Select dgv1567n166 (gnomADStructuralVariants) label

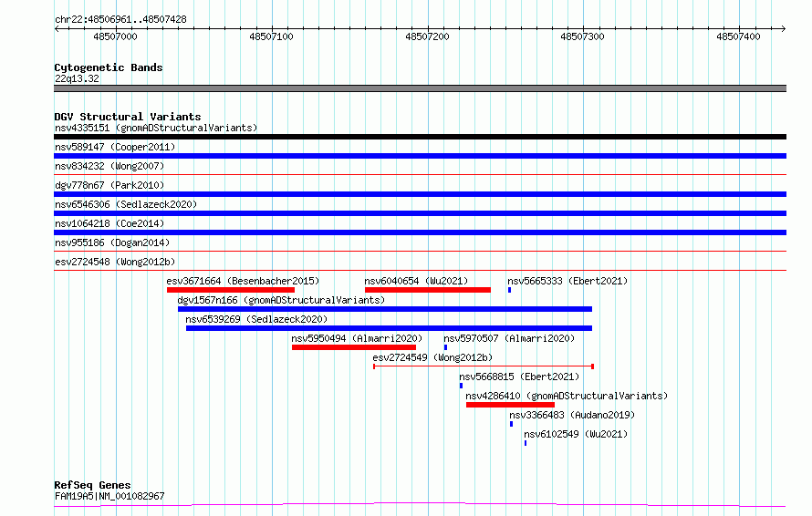coord(281,300)
